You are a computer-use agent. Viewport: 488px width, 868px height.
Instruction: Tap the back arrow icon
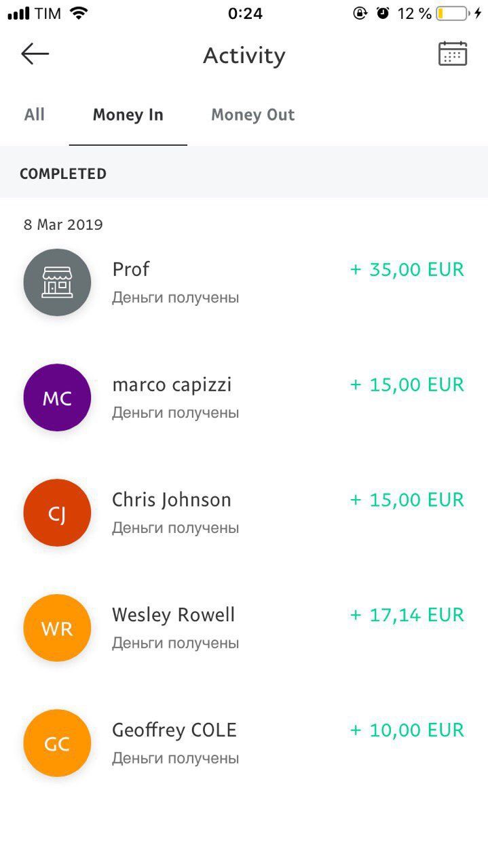pyautogui.click(x=35, y=54)
